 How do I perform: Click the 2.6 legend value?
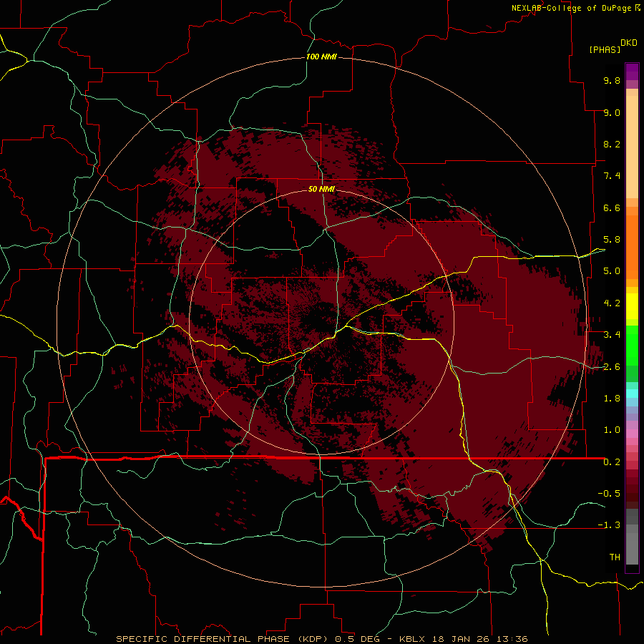pyautogui.click(x=612, y=367)
